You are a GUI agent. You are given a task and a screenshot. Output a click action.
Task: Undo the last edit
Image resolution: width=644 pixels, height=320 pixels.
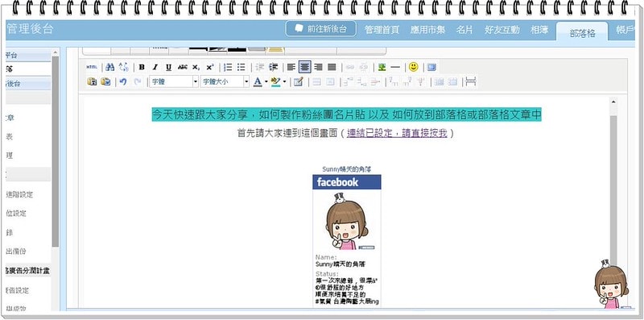point(123,82)
